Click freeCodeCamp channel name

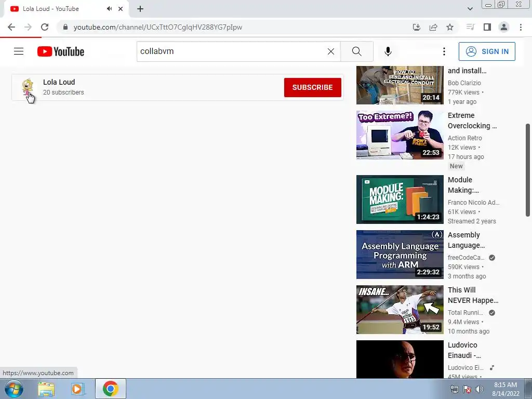(466, 258)
